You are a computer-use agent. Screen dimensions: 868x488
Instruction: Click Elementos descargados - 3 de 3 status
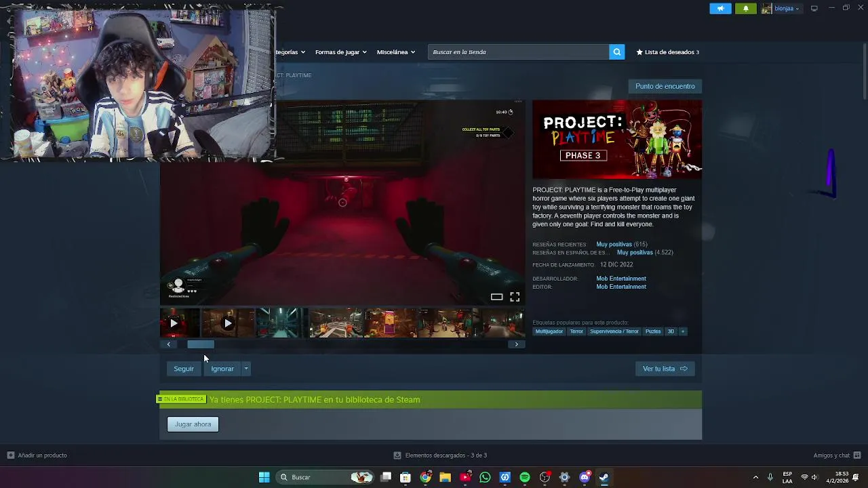point(446,455)
